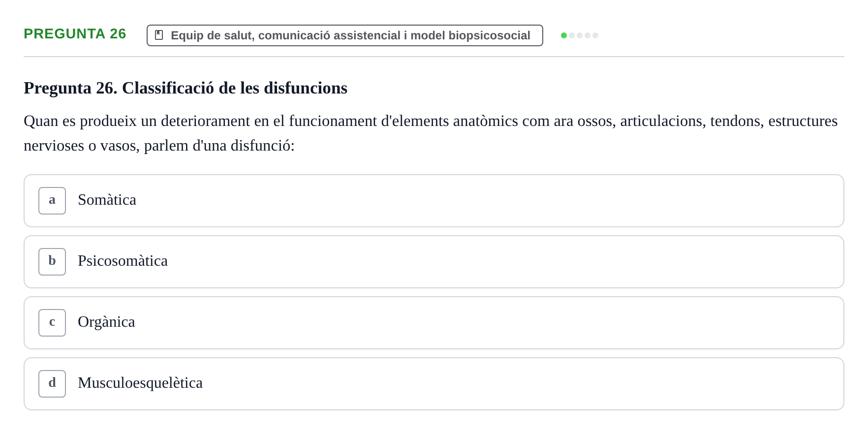The height and width of the screenshot is (434, 868).
Task: Click the question statement paragraph text
Action: pos(431,133)
